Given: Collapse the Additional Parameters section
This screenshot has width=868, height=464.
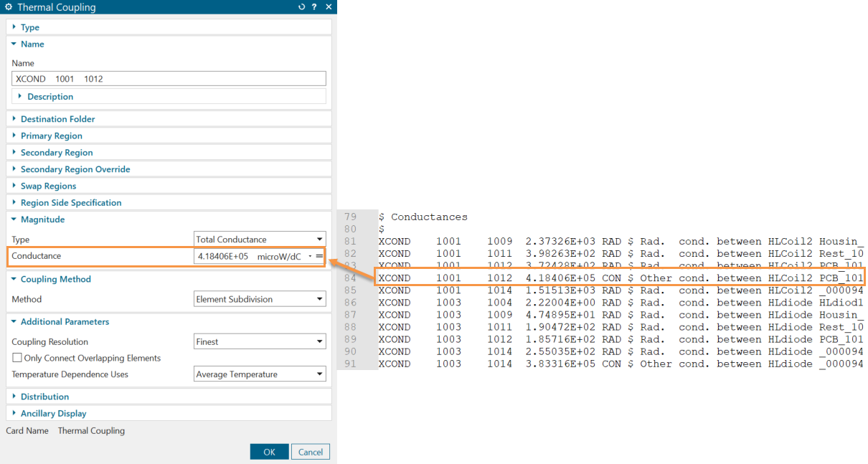Looking at the screenshot, I should (65, 322).
